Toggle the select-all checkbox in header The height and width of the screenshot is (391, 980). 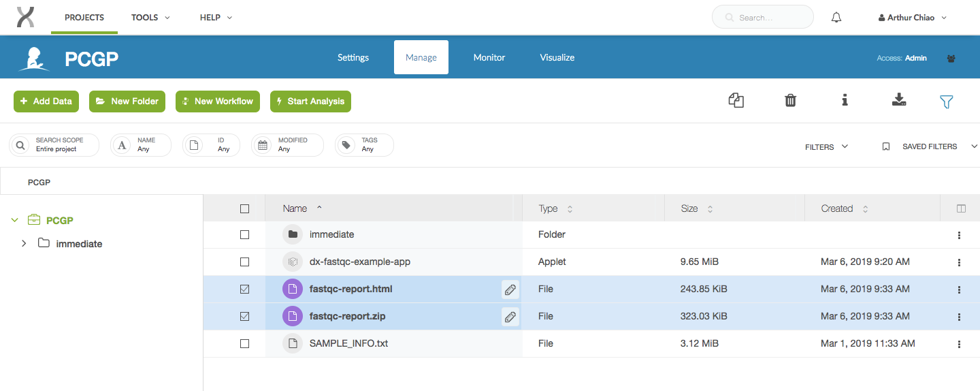245,208
